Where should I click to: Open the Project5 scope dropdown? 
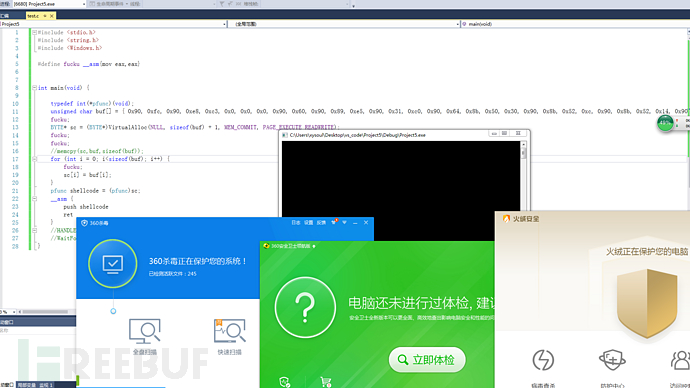coord(224,24)
